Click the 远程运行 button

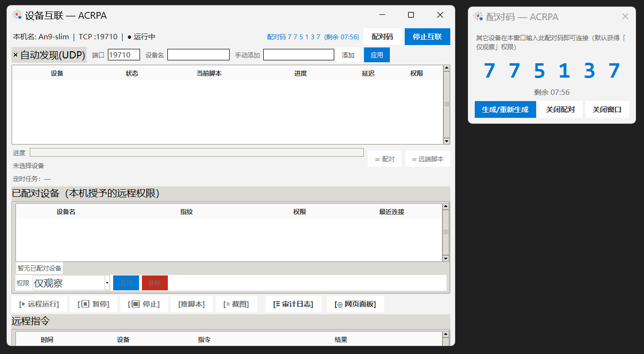coord(39,304)
